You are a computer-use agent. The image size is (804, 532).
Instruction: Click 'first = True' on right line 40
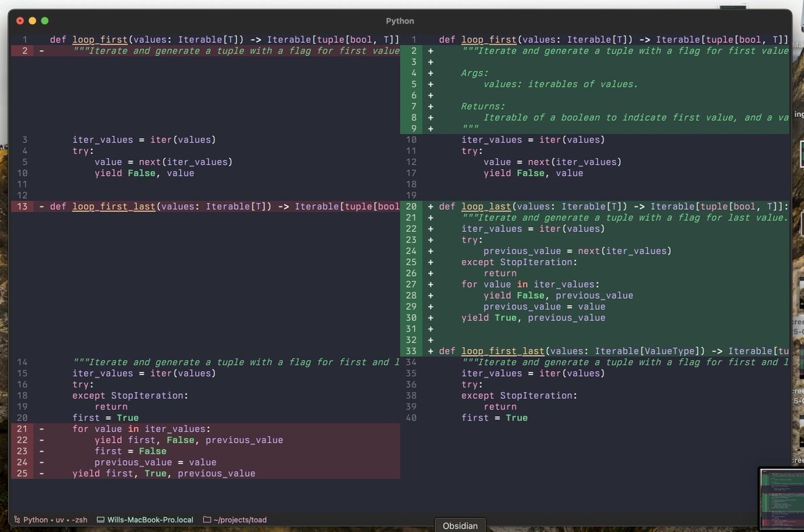tap(494, 418)
